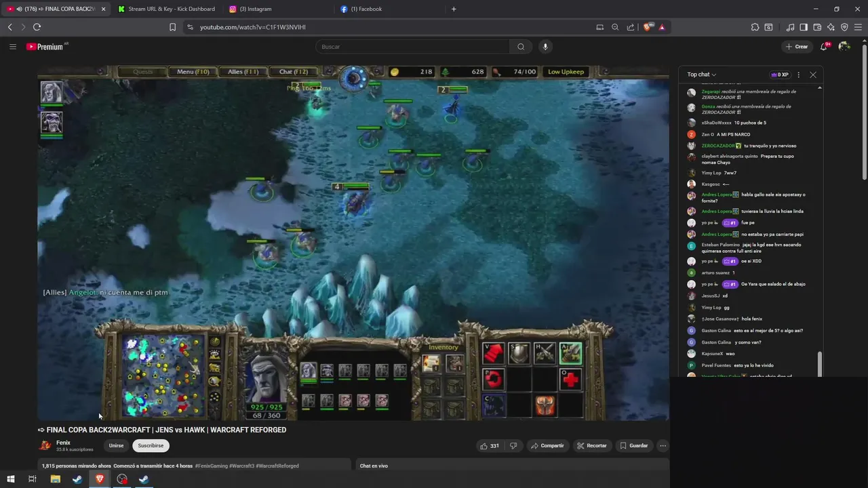Click the install/cast screen icon in address bar
The width and height of the screenshot is (868, 488).
pos(599,27)
